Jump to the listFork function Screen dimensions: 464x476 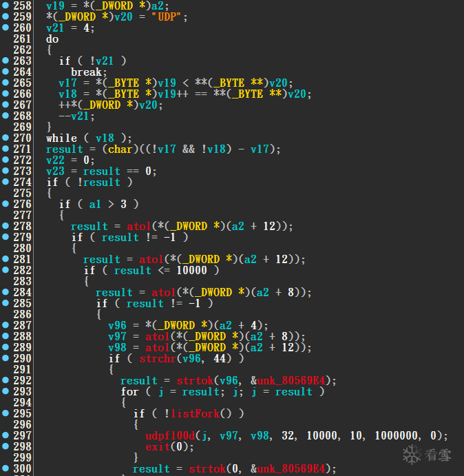click(195, 413)
